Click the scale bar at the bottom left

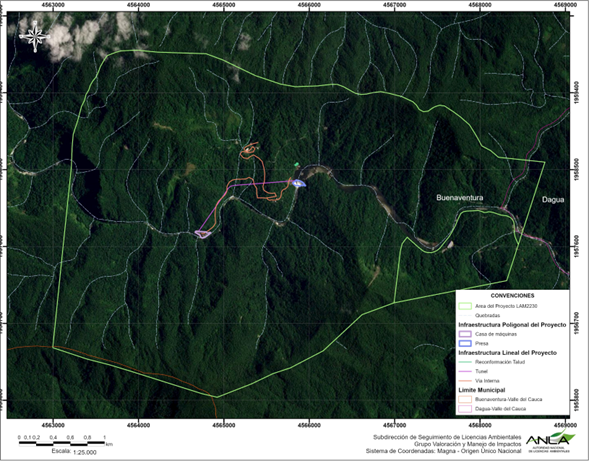pos(62,443)
